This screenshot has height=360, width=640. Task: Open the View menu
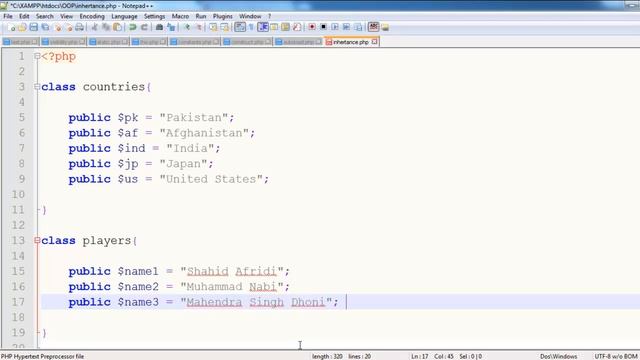(x=66, y=16)
